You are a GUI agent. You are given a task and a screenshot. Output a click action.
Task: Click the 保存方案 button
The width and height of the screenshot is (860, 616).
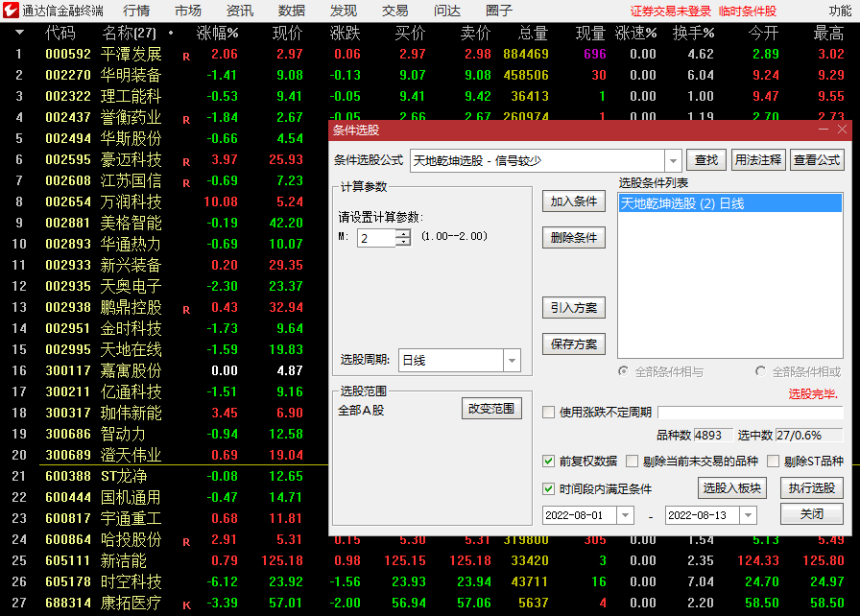coord(574,344)
